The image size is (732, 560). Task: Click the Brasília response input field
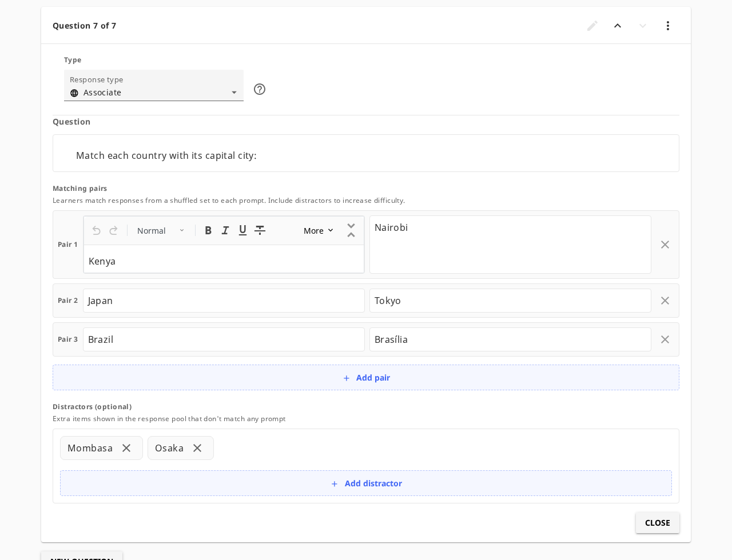coord(510,339)
